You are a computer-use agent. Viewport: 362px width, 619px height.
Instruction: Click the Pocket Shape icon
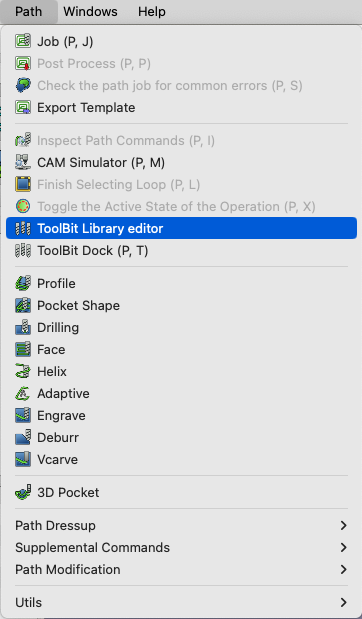pyautogui.click(x=23, y=306)
